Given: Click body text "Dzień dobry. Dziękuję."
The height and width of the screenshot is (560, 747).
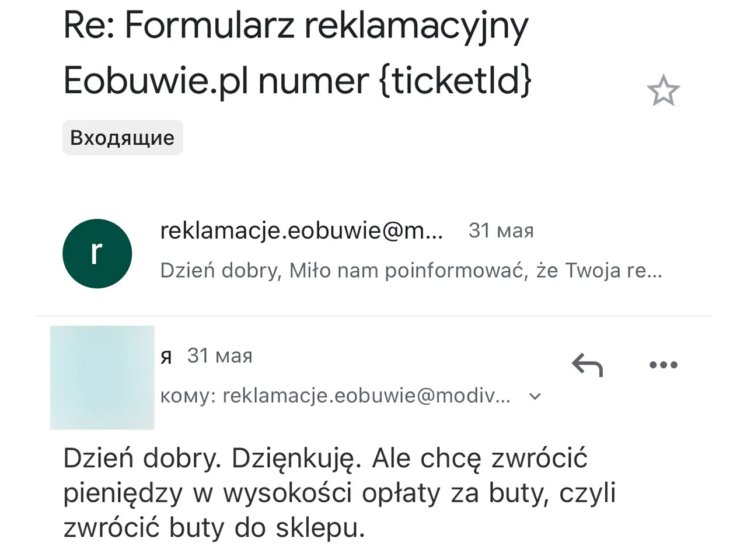Looking at the screenshot, I should (x=214, y=459).
